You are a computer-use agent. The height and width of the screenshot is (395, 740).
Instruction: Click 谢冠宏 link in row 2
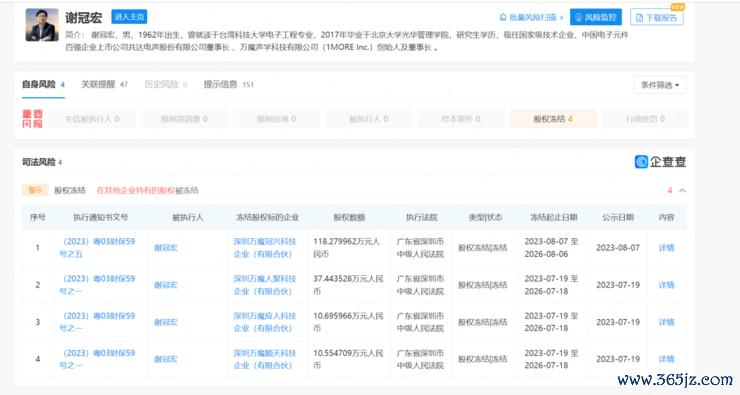click(x=166, y=285)
